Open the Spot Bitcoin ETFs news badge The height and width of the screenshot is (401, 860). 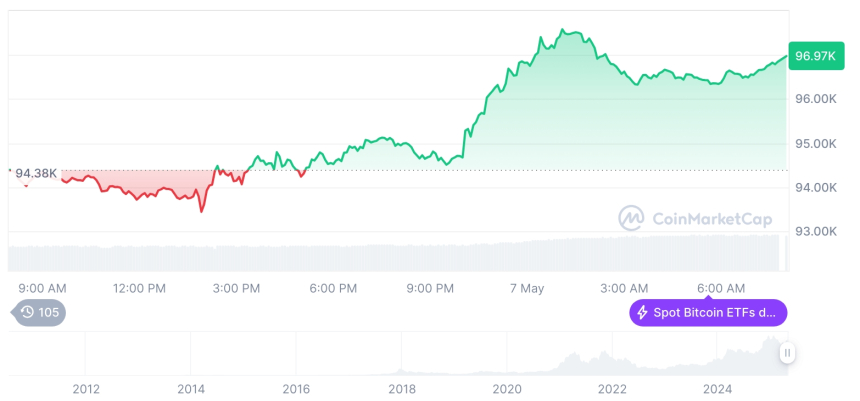pos(708,312)
